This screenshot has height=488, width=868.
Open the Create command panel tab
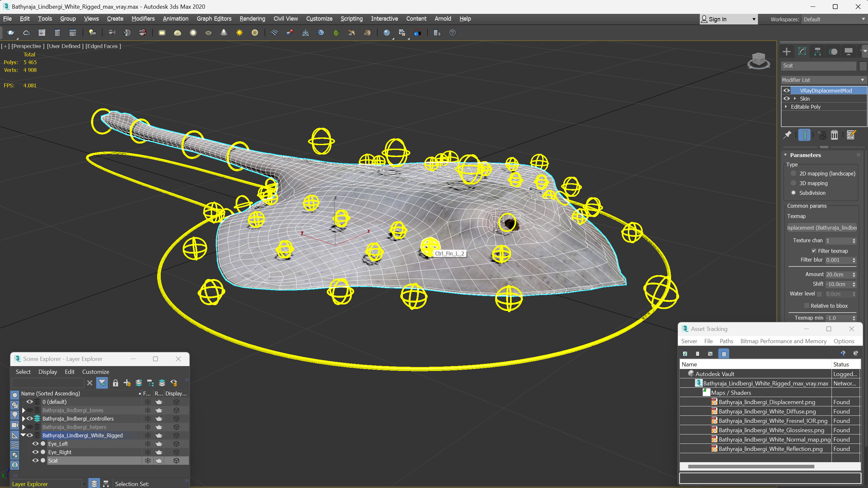click(786, 52)
